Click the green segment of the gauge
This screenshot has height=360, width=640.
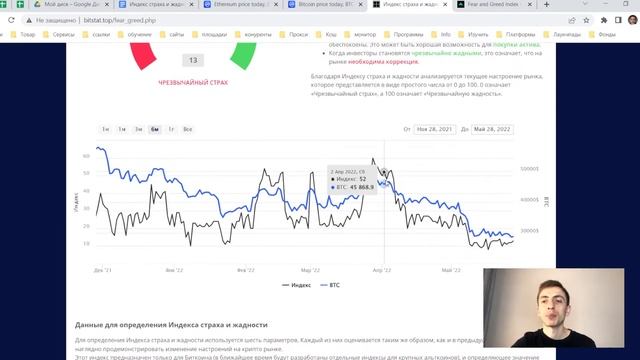[x=244, y=56]
